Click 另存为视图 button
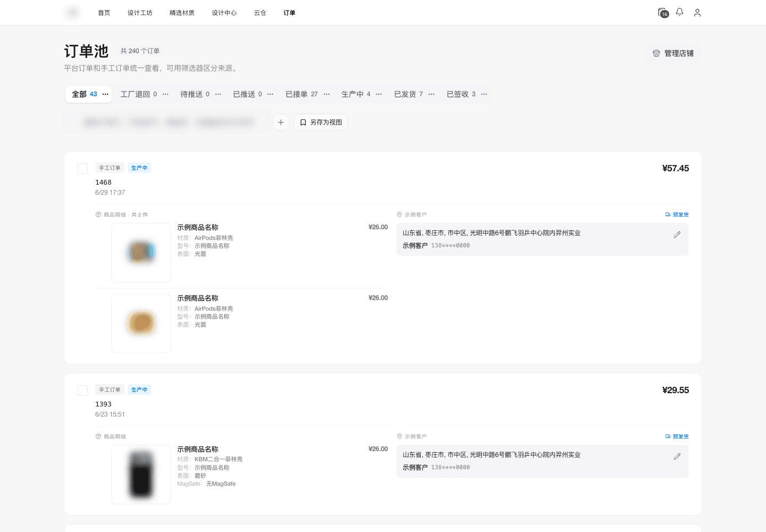This screenshot has width=766, height=532. pos(321,122)
